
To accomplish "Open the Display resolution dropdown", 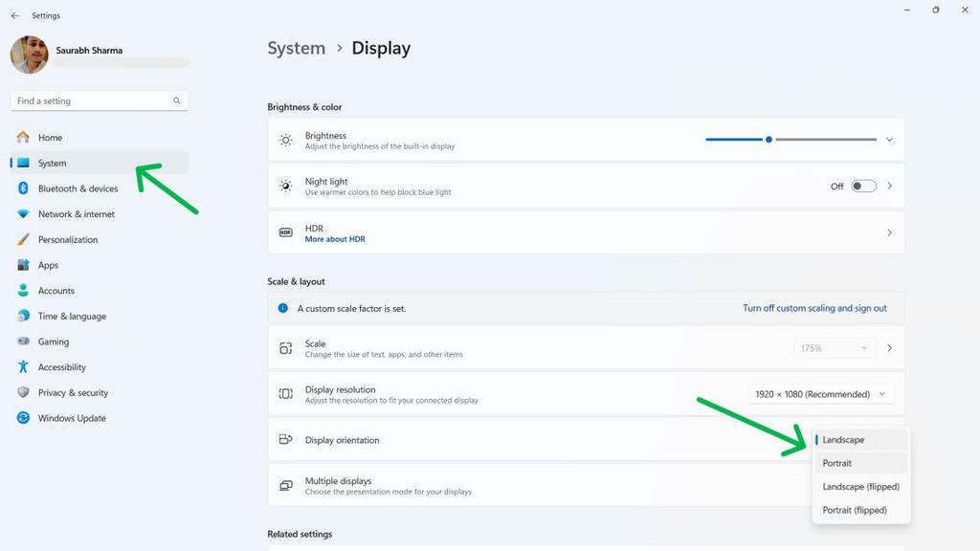I will pos(820,393).
